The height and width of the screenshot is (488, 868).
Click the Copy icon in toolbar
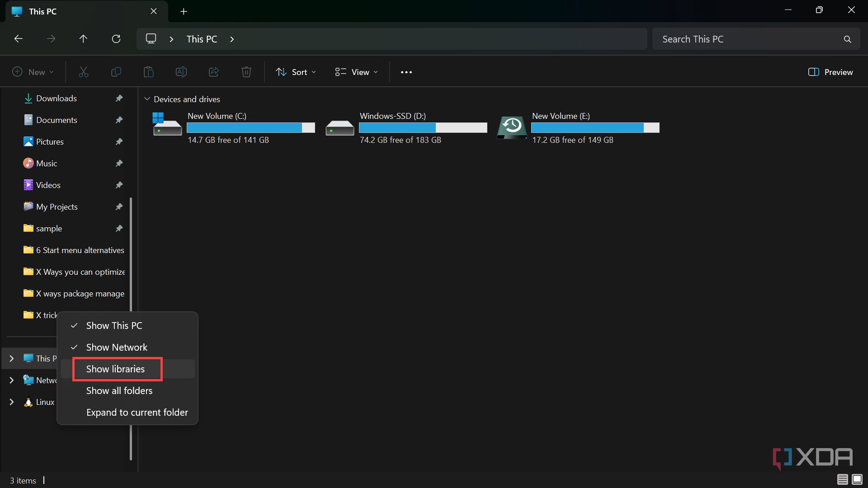[116, 72]
